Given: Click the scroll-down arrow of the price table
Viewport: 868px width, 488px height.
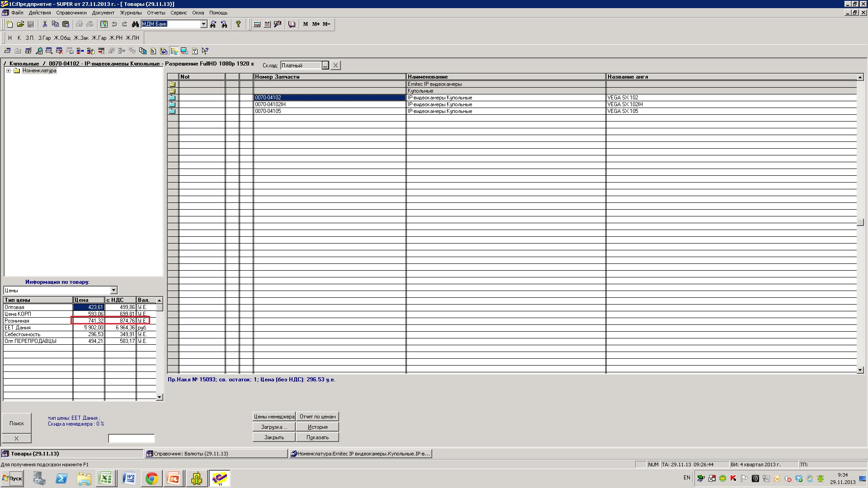Looking at the screenshot, I should pos(159,397).
